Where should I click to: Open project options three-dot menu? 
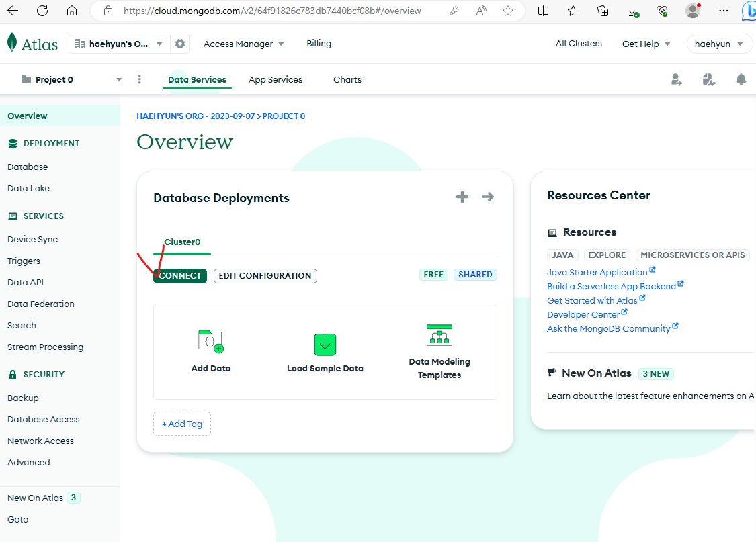pyautogui.click(x=140, y=79)
